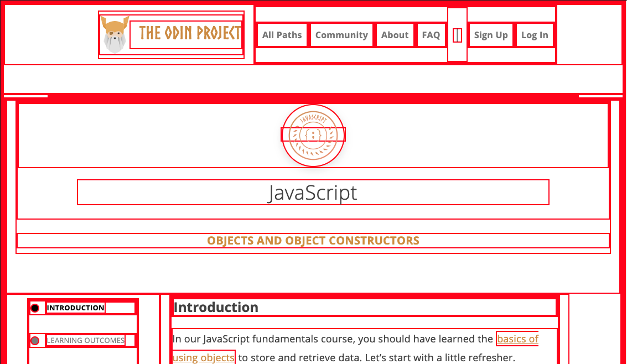627x364 pixels.
Task: Click the {8} emblem inside the course badge
Action: tap(313, 133)
